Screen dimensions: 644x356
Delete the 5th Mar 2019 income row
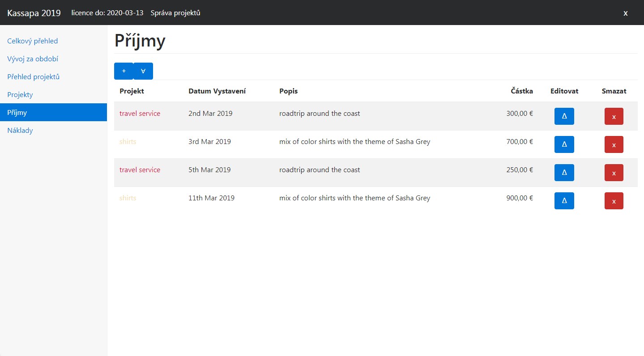pos(614,173)
